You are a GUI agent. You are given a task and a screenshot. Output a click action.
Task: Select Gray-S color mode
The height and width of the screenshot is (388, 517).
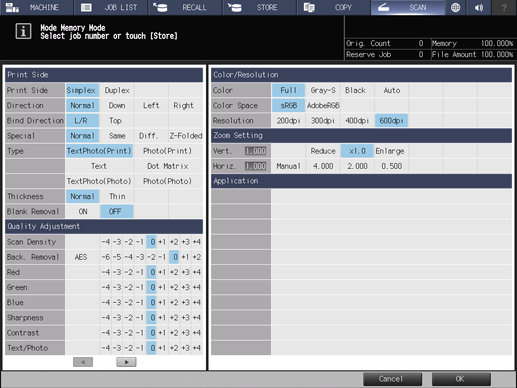(x=323, y=90)
